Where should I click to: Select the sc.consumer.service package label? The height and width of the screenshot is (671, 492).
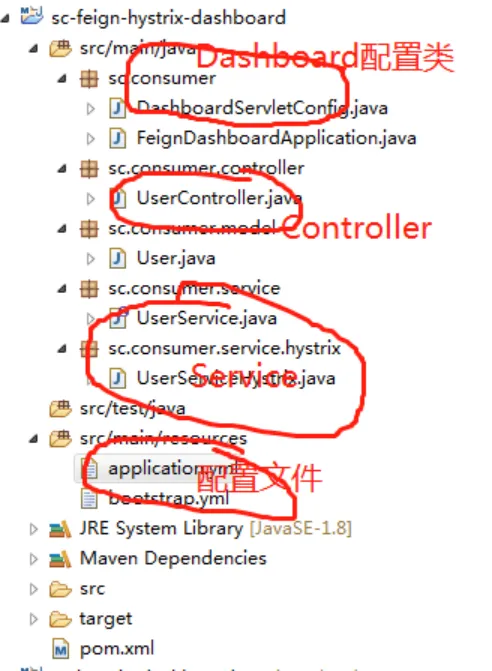click(194, 289)
